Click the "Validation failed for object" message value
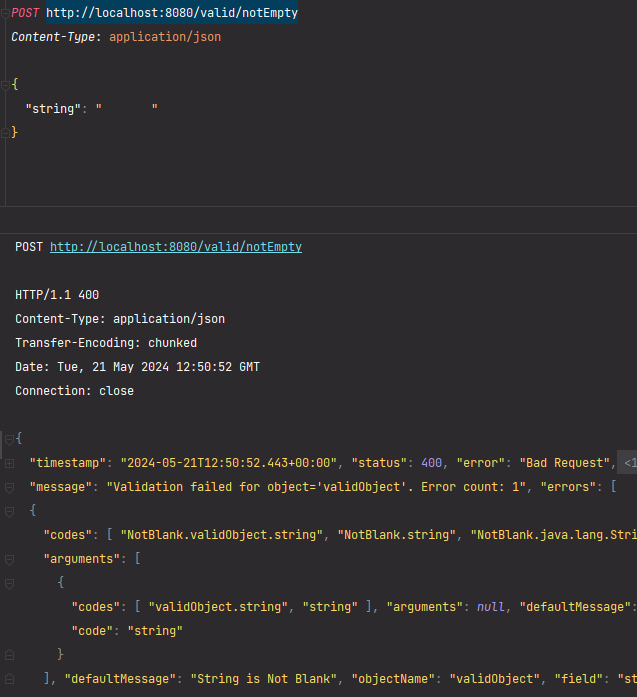Image resolution: width=637 pixels, height=697 pixels. (x=316, y=487)
